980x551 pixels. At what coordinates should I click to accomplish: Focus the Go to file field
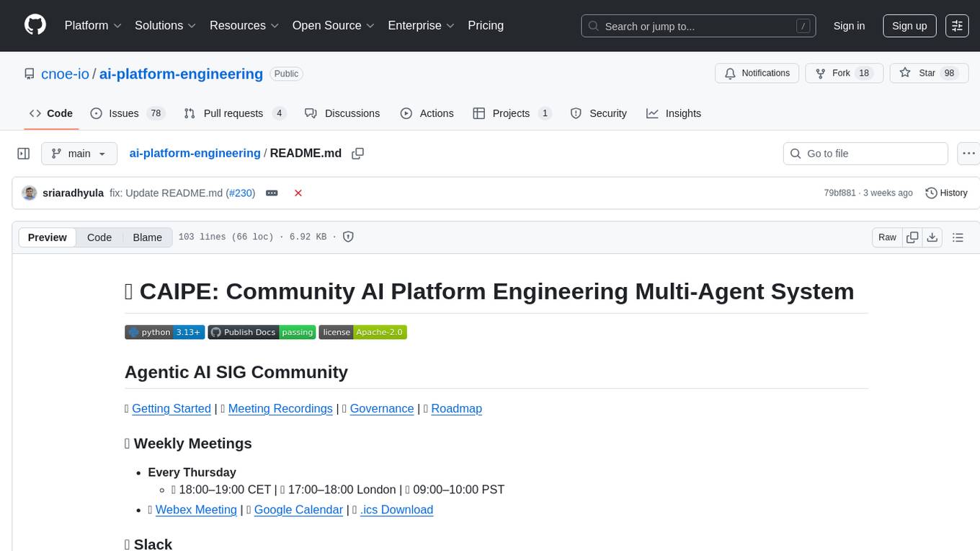point(865,154)
